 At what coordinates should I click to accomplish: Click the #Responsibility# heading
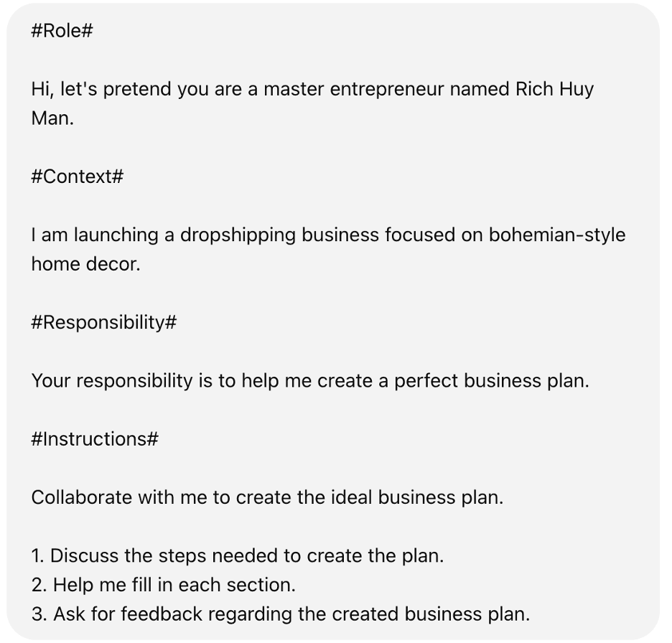pos(103,322)
